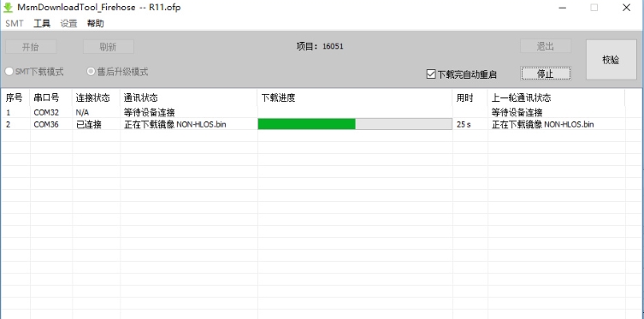Select 售后升级模式 radio button

92,72
